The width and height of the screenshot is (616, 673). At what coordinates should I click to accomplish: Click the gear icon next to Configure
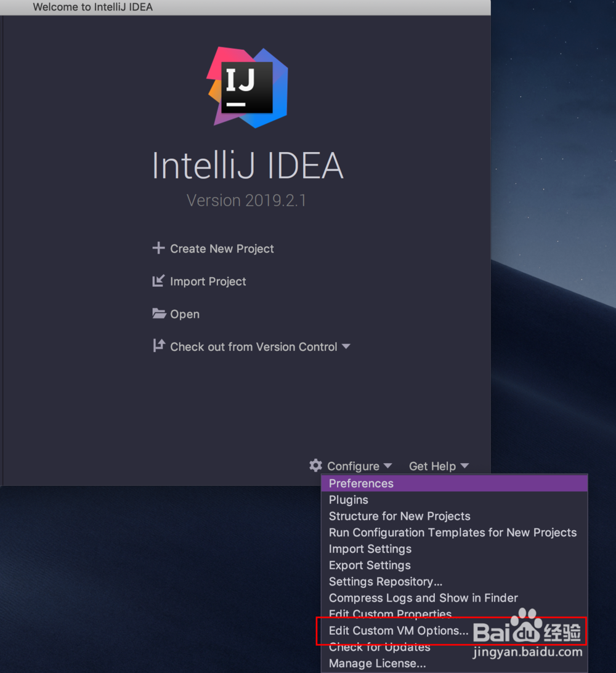315,466
